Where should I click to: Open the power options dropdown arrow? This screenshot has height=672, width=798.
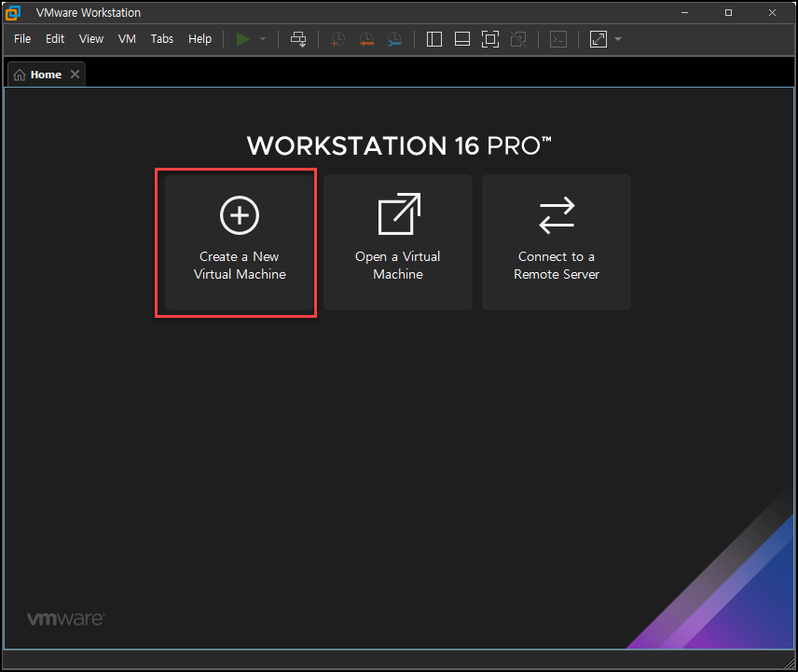(x=263, y=39)
